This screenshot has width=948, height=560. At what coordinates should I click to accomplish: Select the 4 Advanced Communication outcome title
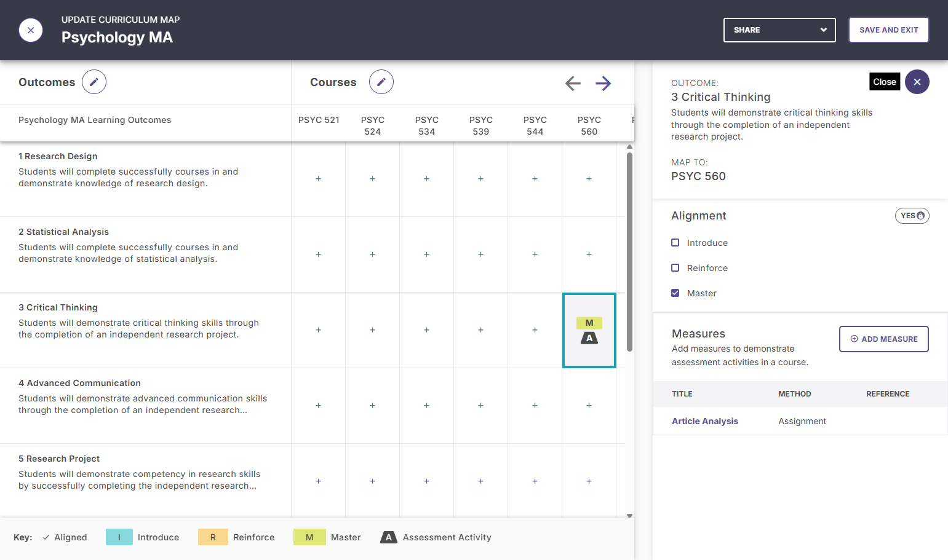click(79, 383)
